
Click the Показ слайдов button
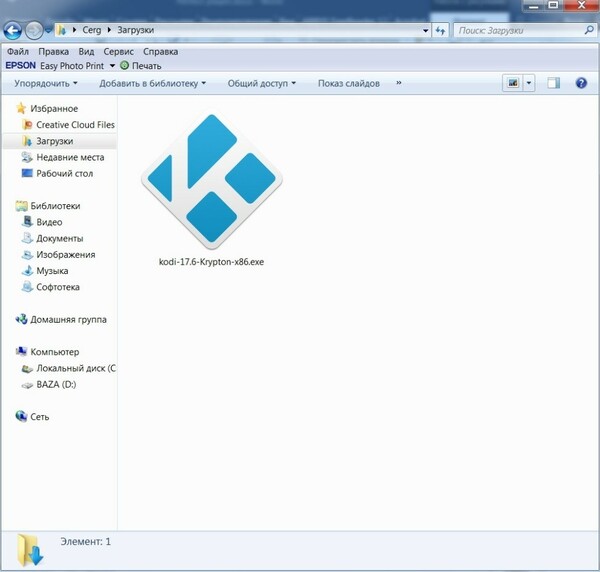click(349, 83)
